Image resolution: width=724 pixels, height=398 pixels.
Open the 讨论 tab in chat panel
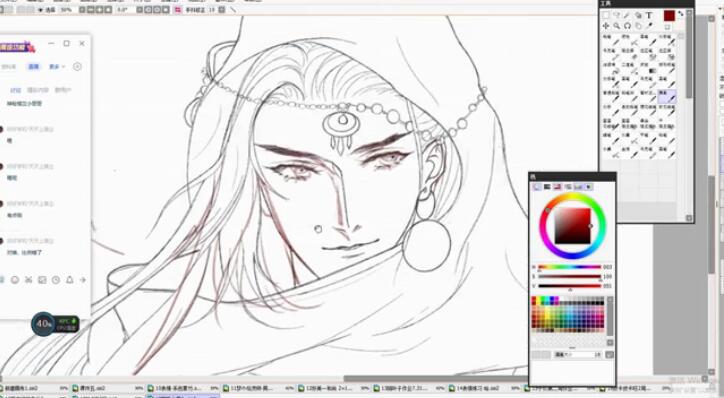(x=16, y=90)
